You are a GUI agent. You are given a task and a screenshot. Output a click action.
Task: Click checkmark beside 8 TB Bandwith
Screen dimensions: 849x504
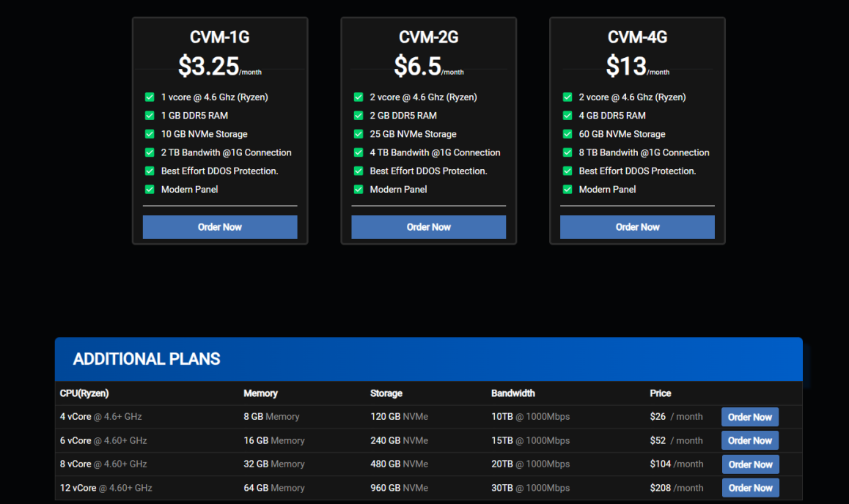[567, 152]
